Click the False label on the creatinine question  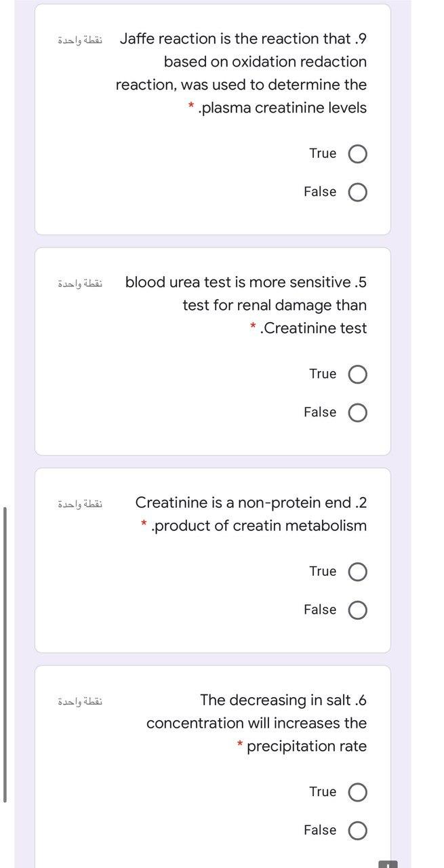pos(319,610)
